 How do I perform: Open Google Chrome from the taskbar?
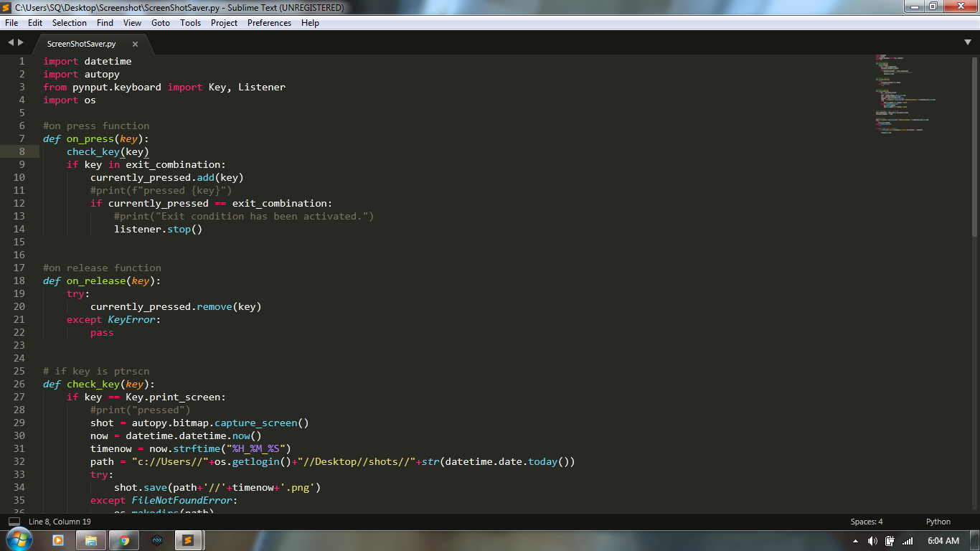(123, 540)
